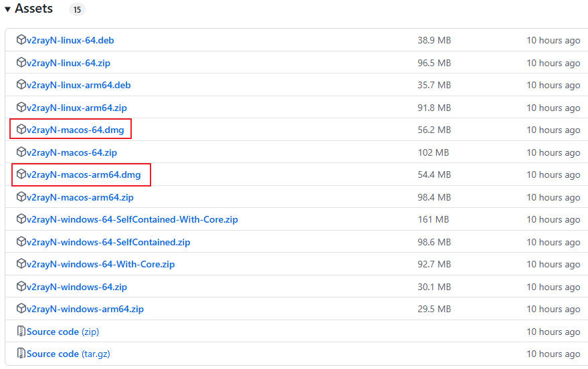Image resolution: width=588 pixels, height=369 pixels.
Task: Click the timestamp on the v2rayN-windows-arm64.zip row
Action: coord(553,310)
